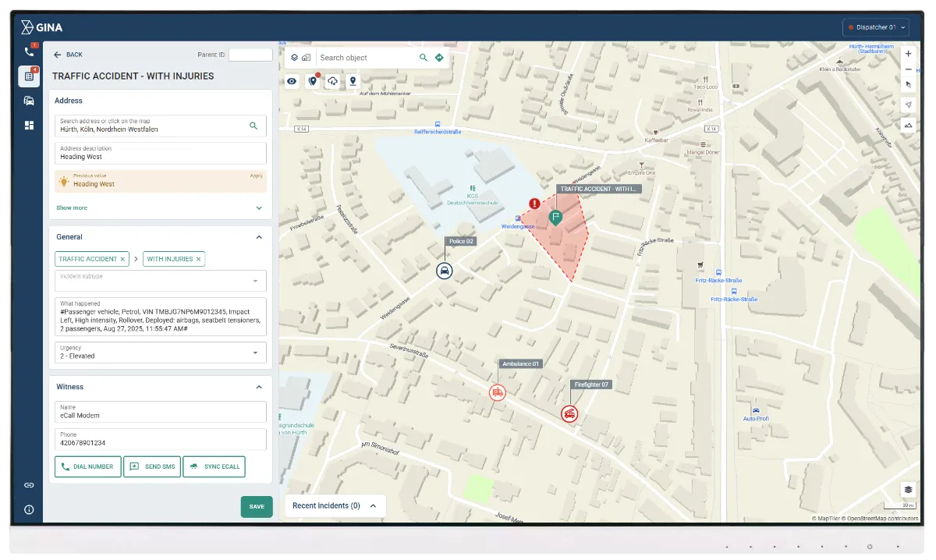Click the terrain hillshade icon on the map
This screenshot has height=560, width=936.
(908, 125)
